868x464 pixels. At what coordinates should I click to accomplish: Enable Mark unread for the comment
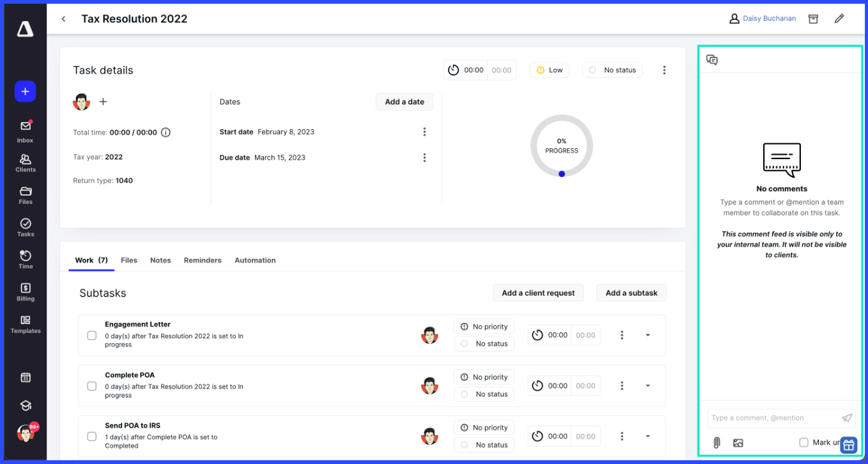pyautogui.click(x=804, y=442)
